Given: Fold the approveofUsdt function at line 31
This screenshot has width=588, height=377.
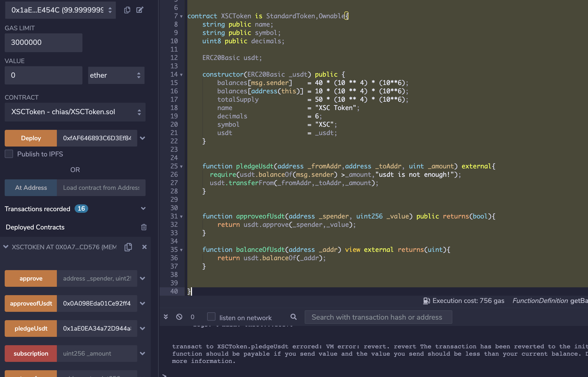Looking at the screenshot, I should [181, 216].
